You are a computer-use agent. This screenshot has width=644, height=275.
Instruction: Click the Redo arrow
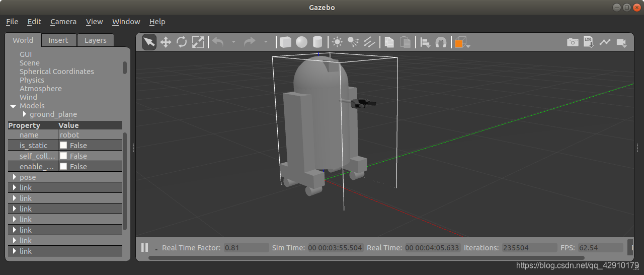250,42
